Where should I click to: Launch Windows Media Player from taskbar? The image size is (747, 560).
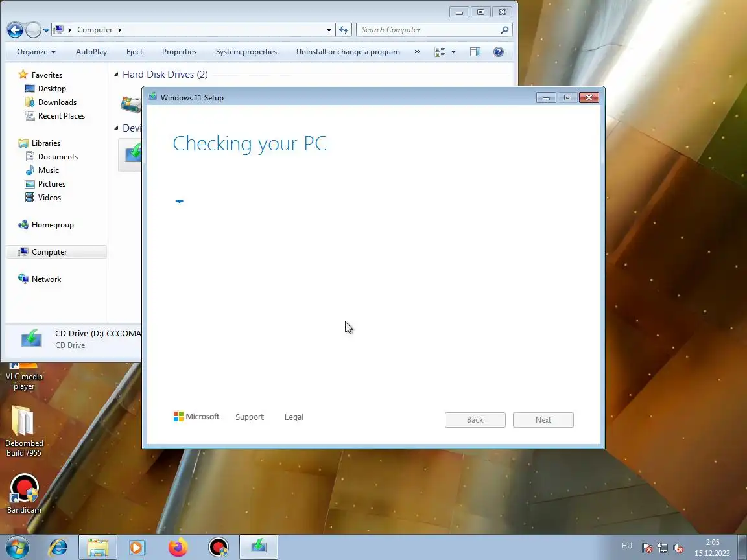click(137, 547)
